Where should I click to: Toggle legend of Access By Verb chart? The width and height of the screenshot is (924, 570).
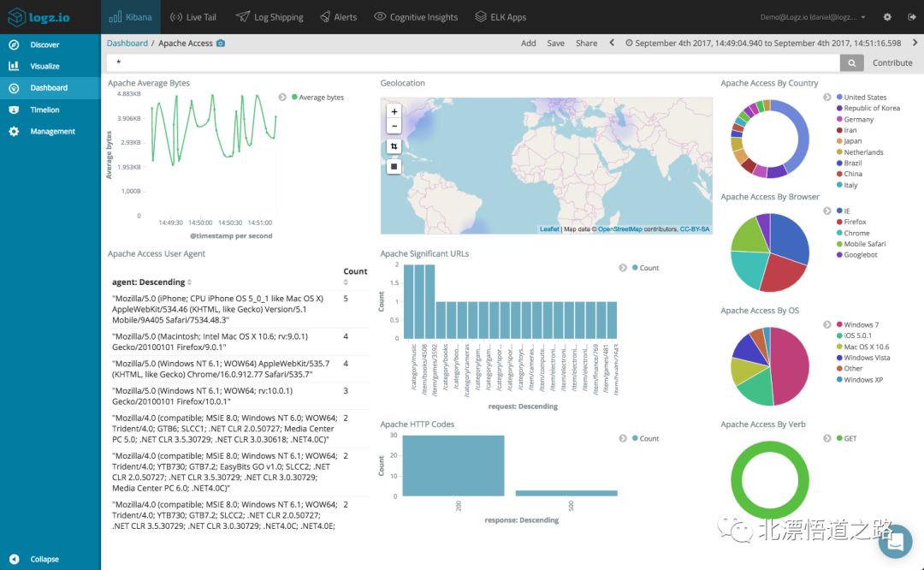[x=826, y=438]
